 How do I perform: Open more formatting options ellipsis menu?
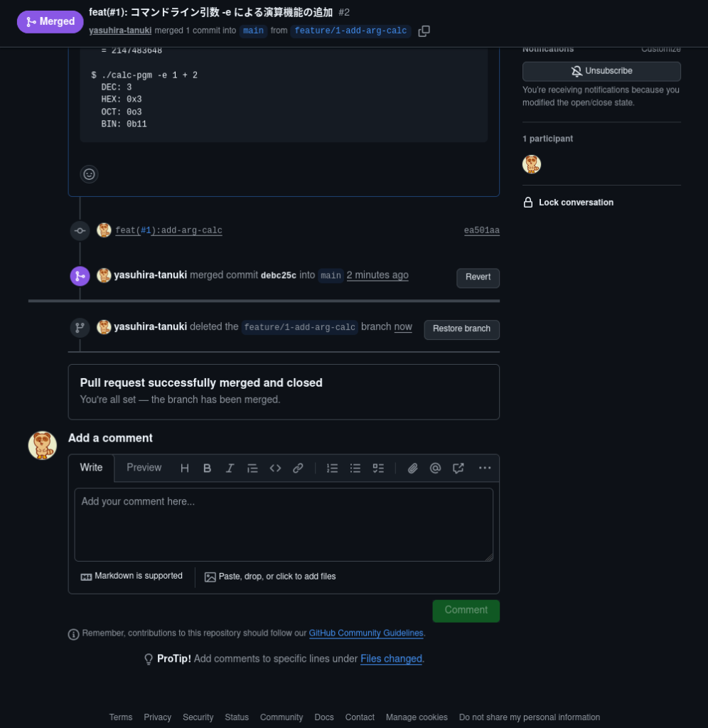[x=485, y=468]
